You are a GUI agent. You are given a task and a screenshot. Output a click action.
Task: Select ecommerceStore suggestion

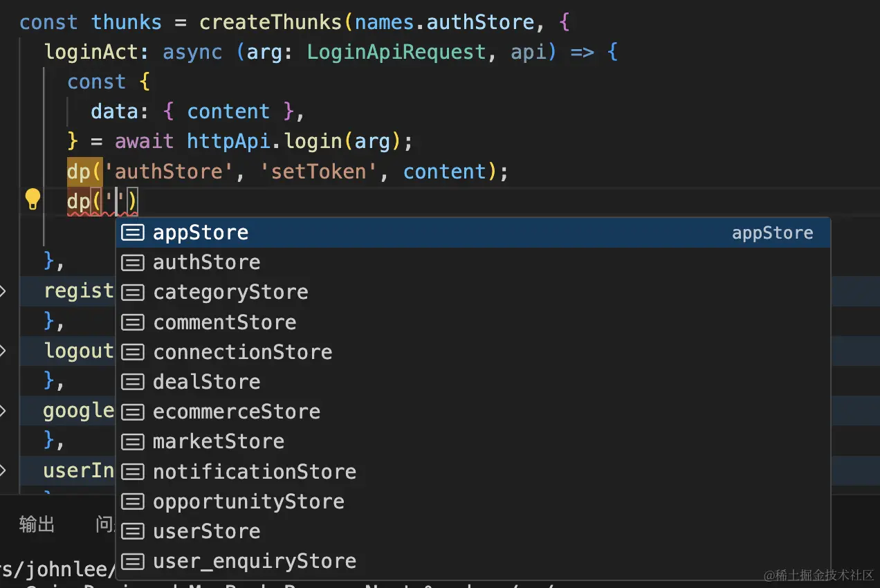tap(473, 412)
